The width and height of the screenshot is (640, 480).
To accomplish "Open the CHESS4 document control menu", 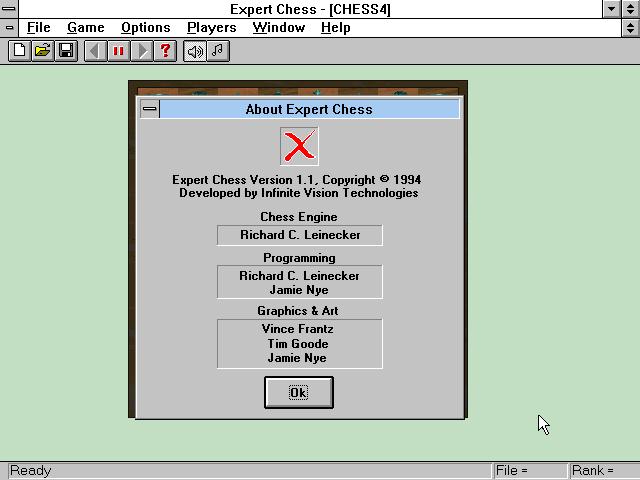I will [x=9, y=28].
